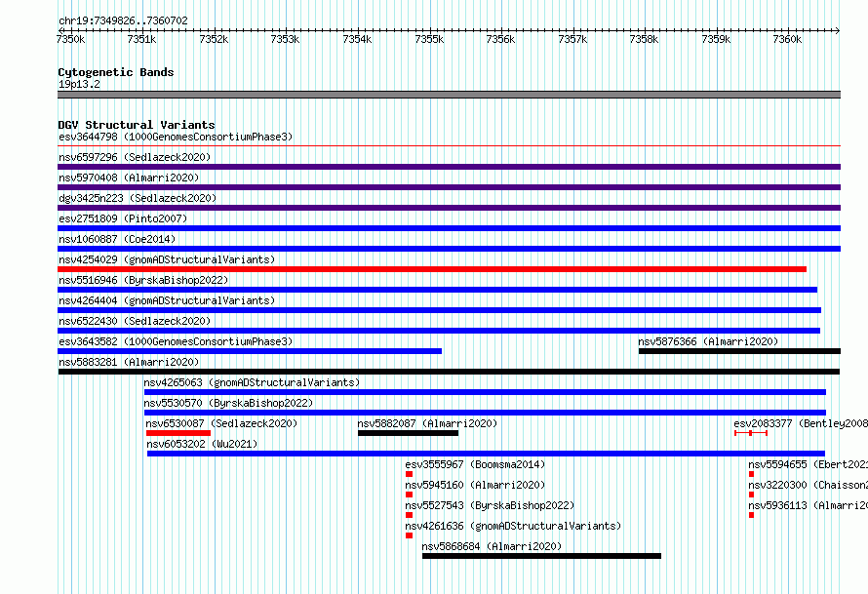Select the nsv6597296 (Sedlazeck2020) purple bar
The image size is (868, 594).
pos(449,167)
